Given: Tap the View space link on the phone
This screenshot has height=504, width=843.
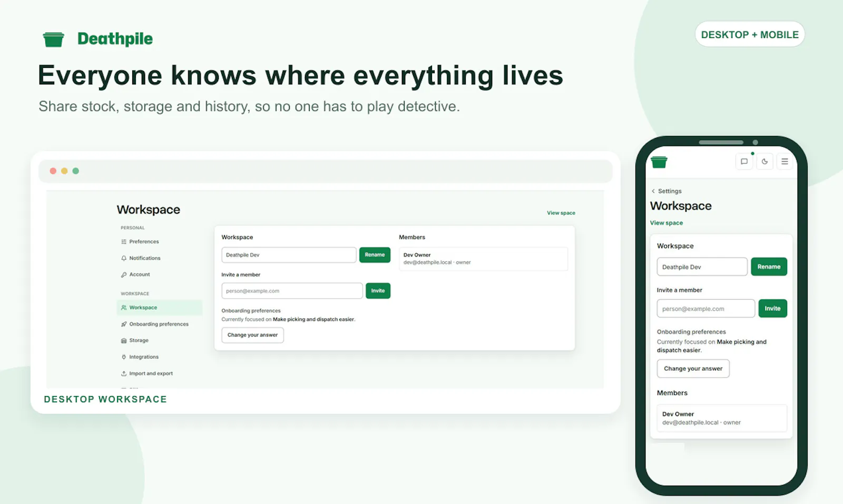Looking at the screenshot, I should (666, 223).
